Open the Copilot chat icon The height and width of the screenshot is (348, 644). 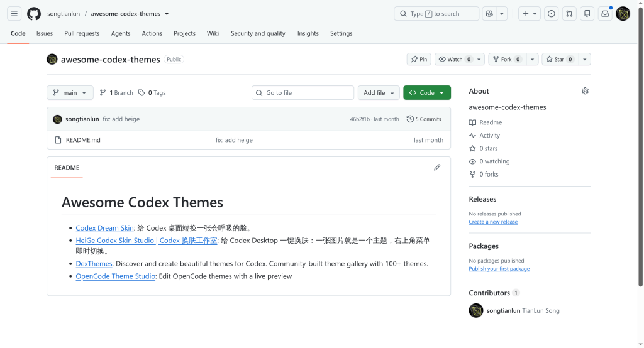(x=489, y=14)
